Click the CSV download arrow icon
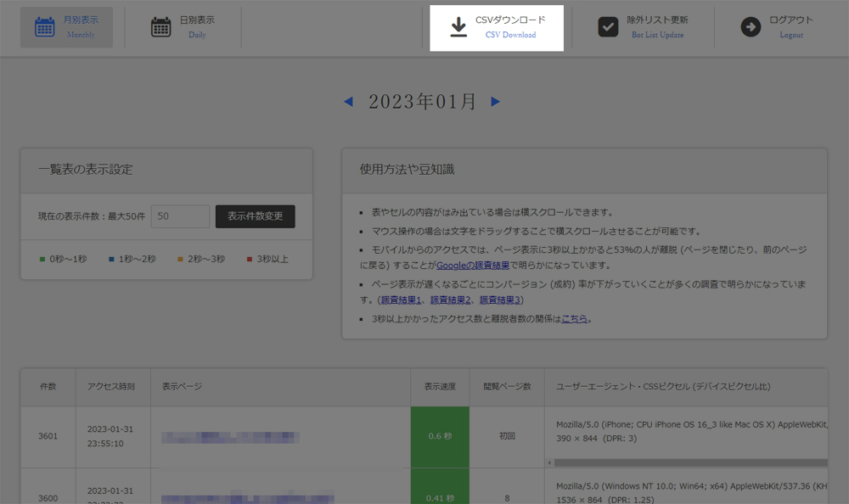Viewport: 849px width, 504px height. 458,27
